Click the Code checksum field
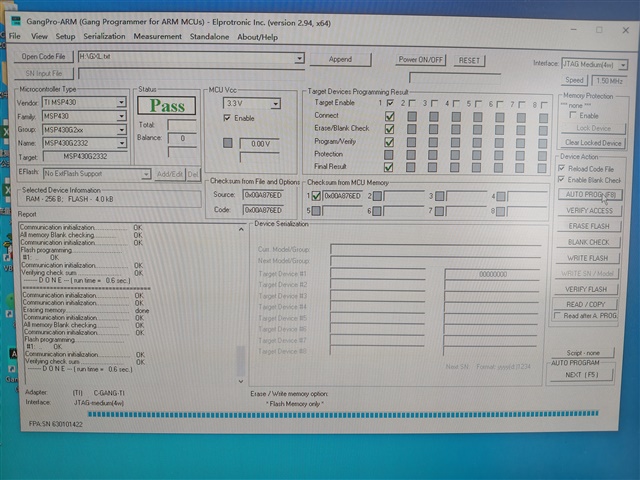Image resolution: width=640 pixels, height=480 pixels. tap(263, 210)
